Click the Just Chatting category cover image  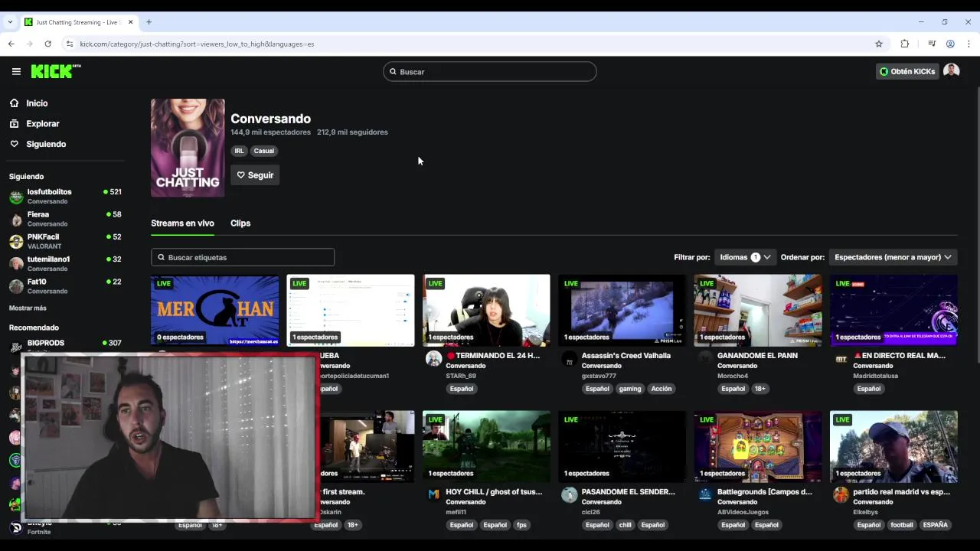[188, 148]
